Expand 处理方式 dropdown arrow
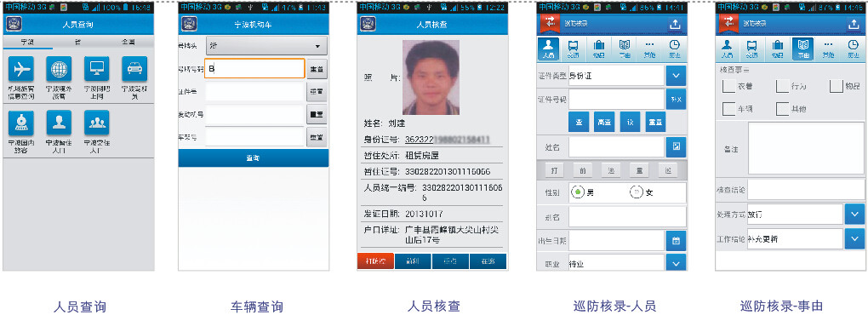The image size is (868, 315). [854, 215]
